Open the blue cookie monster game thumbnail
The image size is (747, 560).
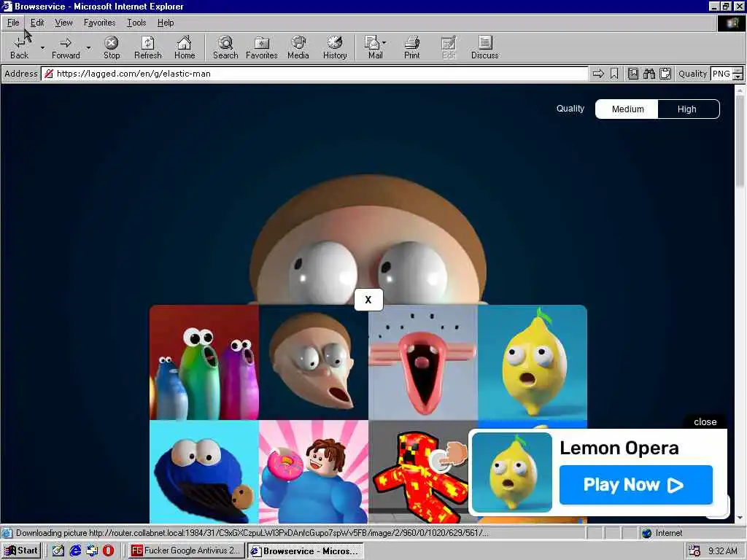pos(204,472)
